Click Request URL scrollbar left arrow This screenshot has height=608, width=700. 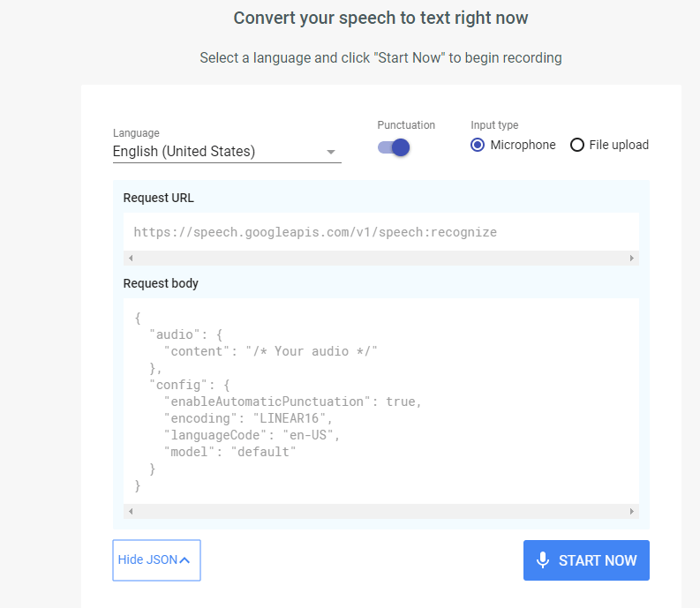click(131, 259)
